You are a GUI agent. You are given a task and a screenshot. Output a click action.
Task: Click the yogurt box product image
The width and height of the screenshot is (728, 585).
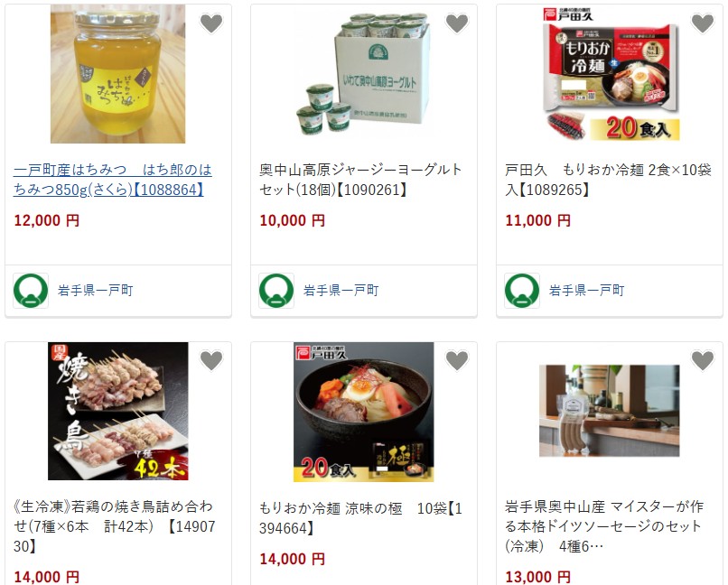363,74
